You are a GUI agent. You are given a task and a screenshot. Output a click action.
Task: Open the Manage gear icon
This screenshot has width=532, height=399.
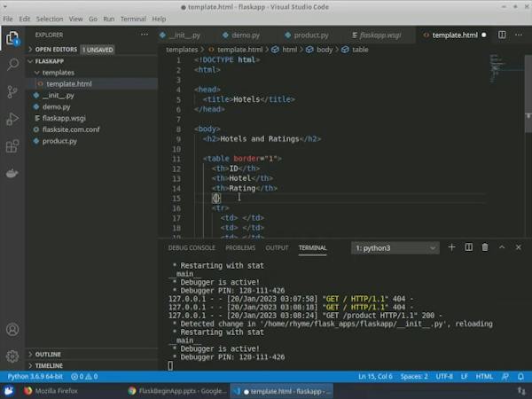tap(12, 356)
